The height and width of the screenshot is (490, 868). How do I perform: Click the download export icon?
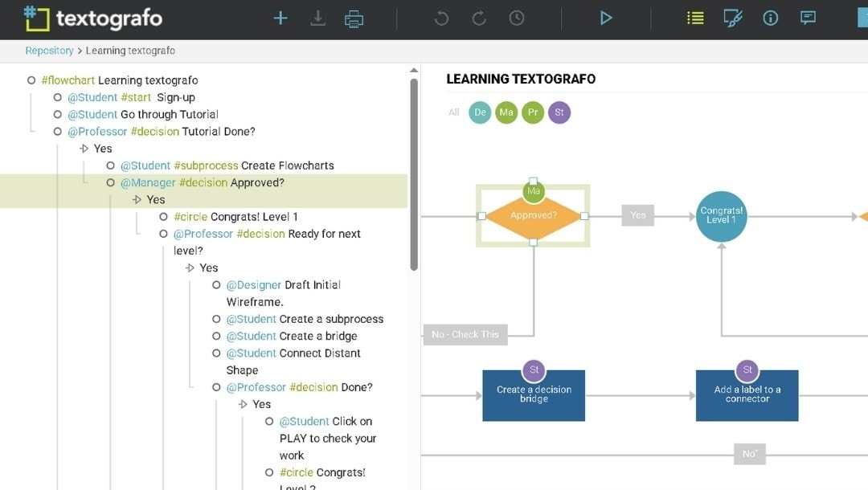coord(317,18)
